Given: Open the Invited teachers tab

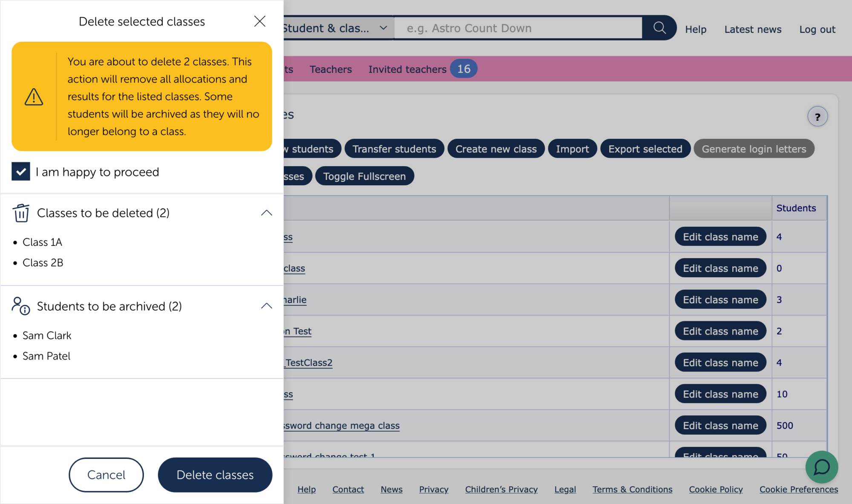Looking at the screenshot, I should [x=407, y=69].
